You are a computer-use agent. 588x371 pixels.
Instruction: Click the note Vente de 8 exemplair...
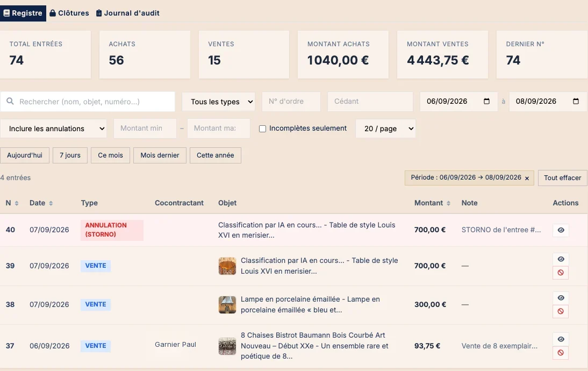499,346
